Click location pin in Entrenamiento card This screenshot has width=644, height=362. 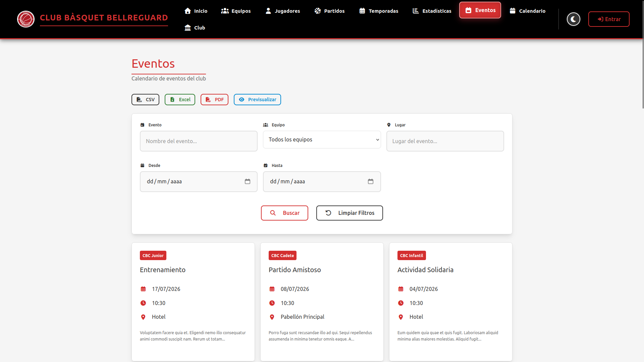[143, 317]
